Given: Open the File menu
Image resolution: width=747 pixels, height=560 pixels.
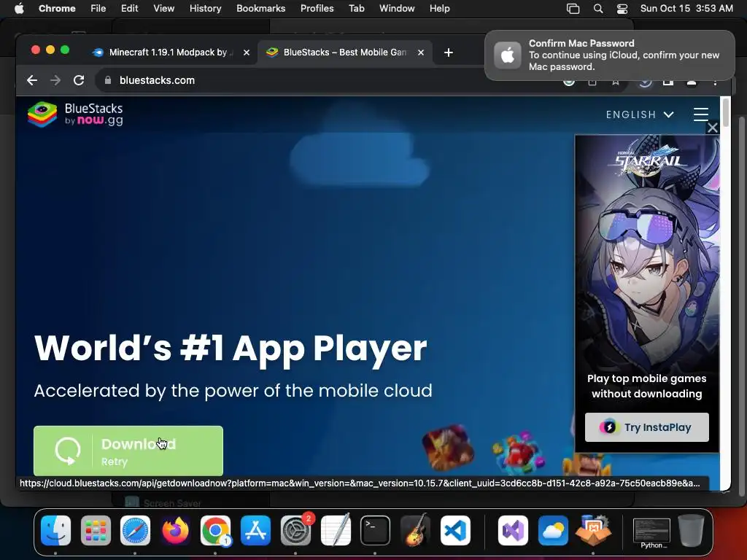Looking at the screenshot, I should 98,9.
